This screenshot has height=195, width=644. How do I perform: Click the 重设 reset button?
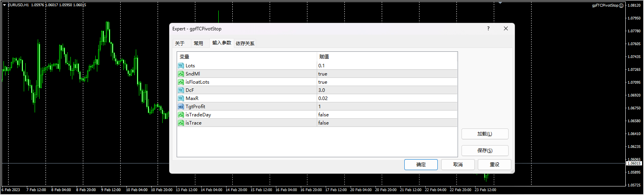495,165
